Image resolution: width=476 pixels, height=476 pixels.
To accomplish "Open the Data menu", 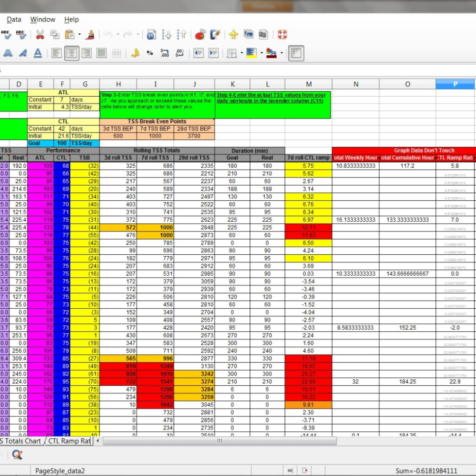I will 13,20.
